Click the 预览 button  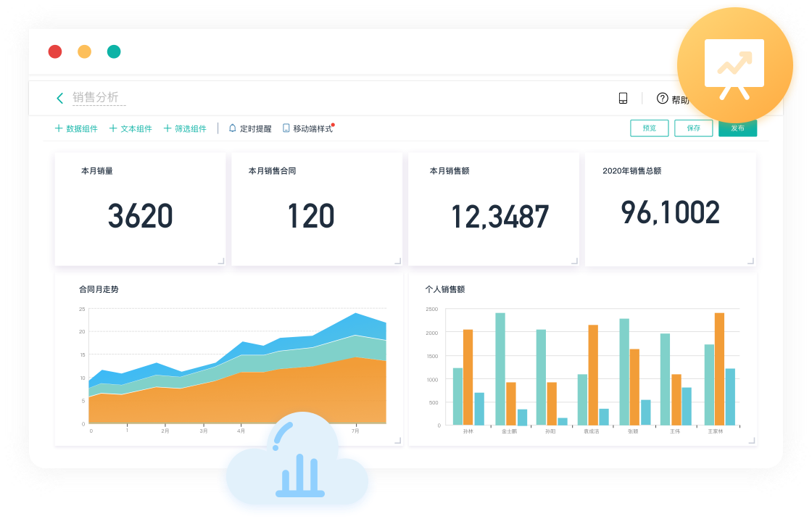click(x=650, y=128)
